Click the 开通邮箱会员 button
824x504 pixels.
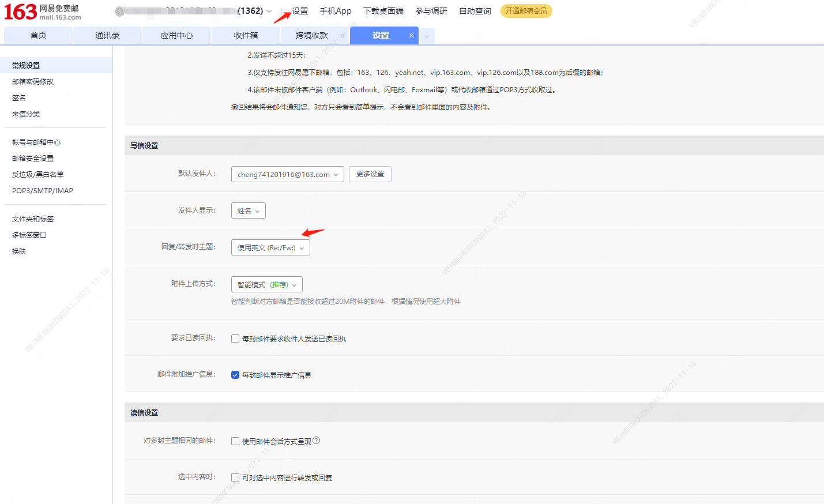[x=526, y=10]
